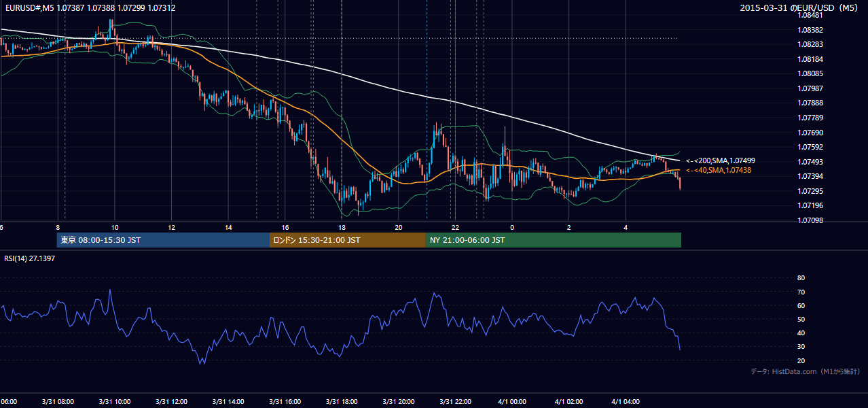Click the 1.08184 price axis label
Image resolution: width=868 pixels, height=408 pixels.
(811, 59)
